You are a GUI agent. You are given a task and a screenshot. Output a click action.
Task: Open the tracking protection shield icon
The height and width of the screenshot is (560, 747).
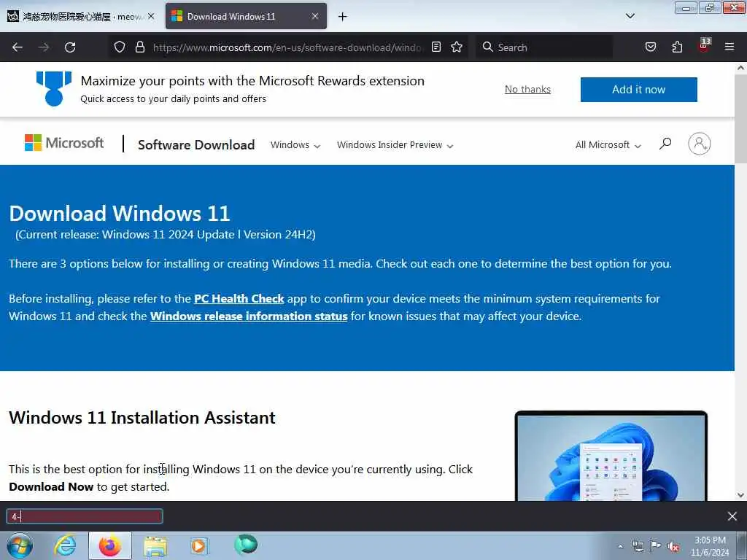(x=120, y=47)
